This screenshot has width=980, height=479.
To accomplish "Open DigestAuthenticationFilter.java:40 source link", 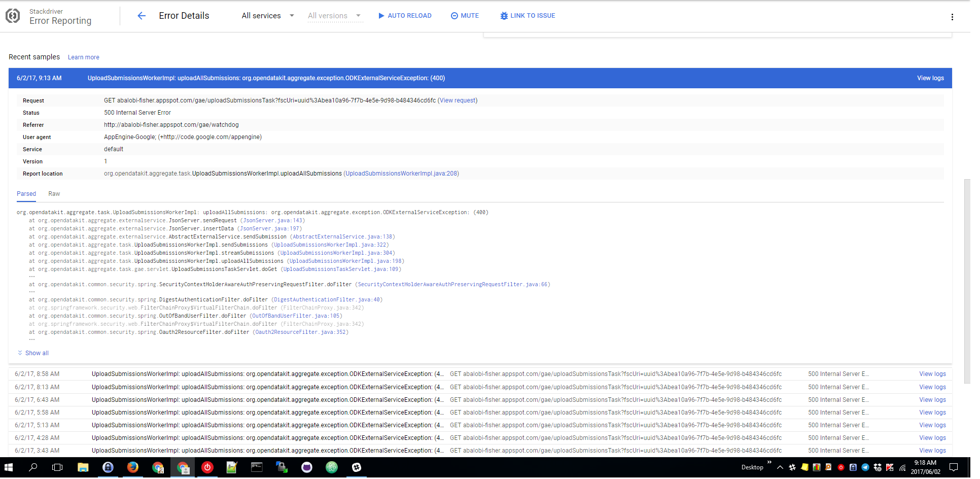I will pos(327,300).
